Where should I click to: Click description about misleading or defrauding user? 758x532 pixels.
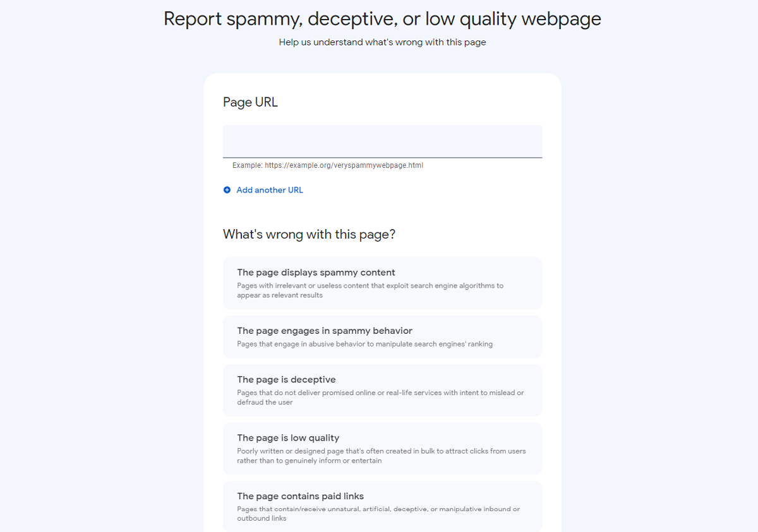380,398
